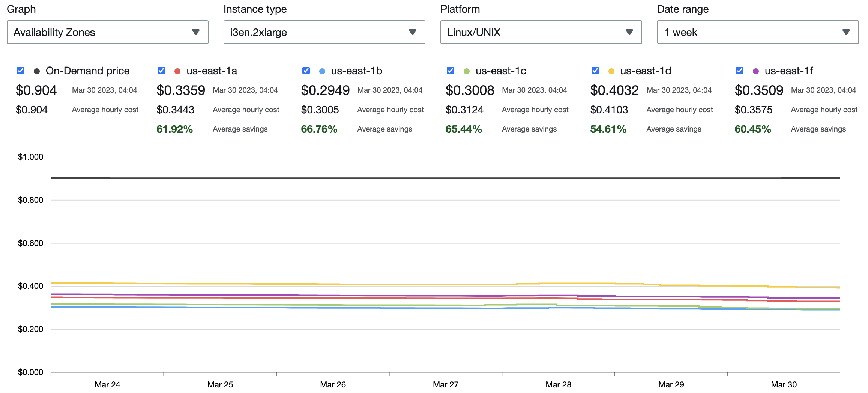The width and height of the screenshot is (868, 393).
Task: Click the yellow us-east-1d legend dot
Action: [611, 71]
